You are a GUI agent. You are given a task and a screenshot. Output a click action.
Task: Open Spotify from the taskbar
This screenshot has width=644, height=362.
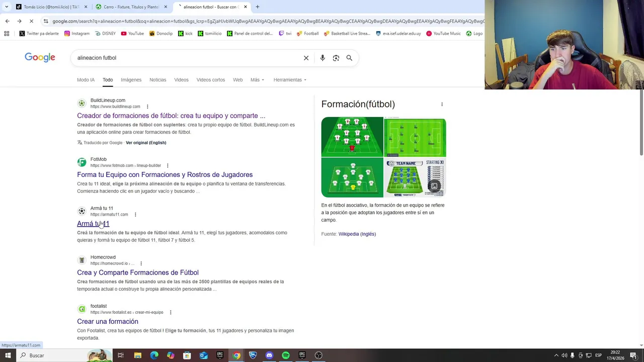[285, 355]
